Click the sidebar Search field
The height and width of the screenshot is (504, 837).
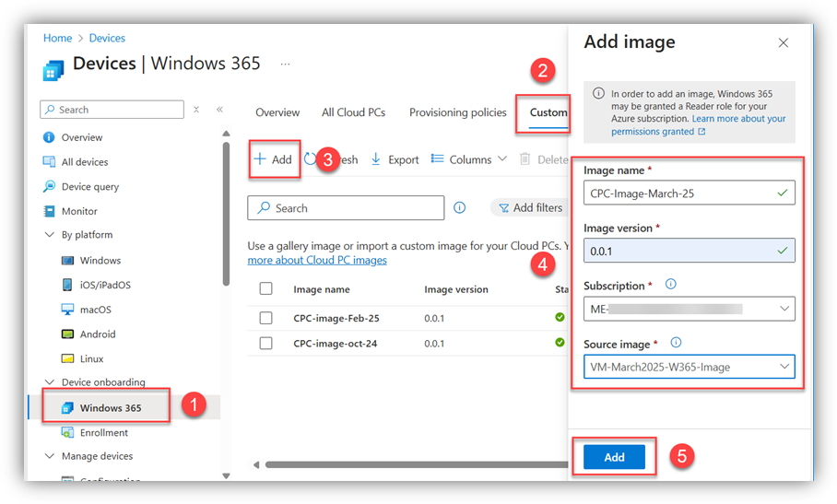pos(112,110)
